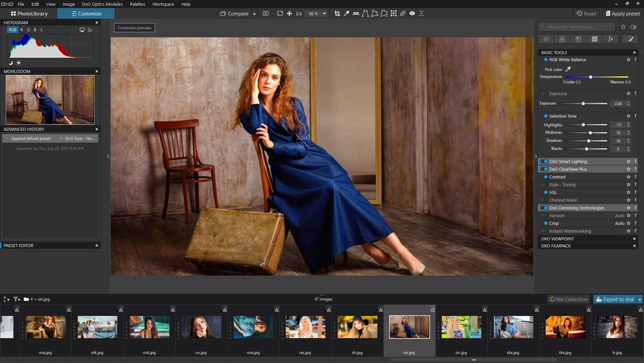Click the Reset button
Screen dimensions: 644x363
(586, 14)
